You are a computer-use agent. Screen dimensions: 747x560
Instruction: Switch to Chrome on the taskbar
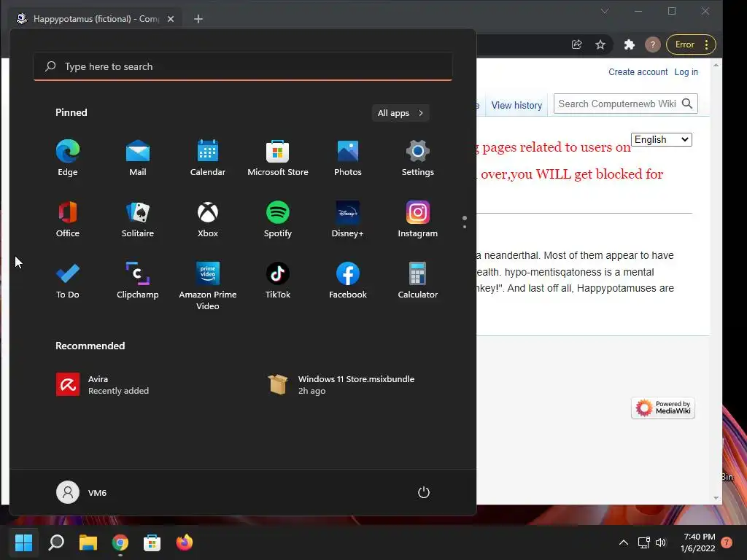120,542
